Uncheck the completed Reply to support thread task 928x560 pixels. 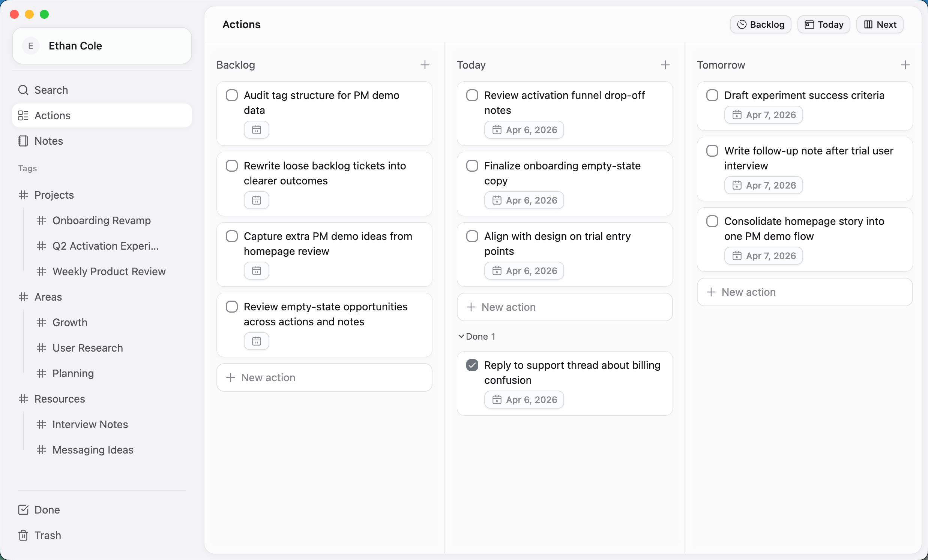[x=472, y=365]
